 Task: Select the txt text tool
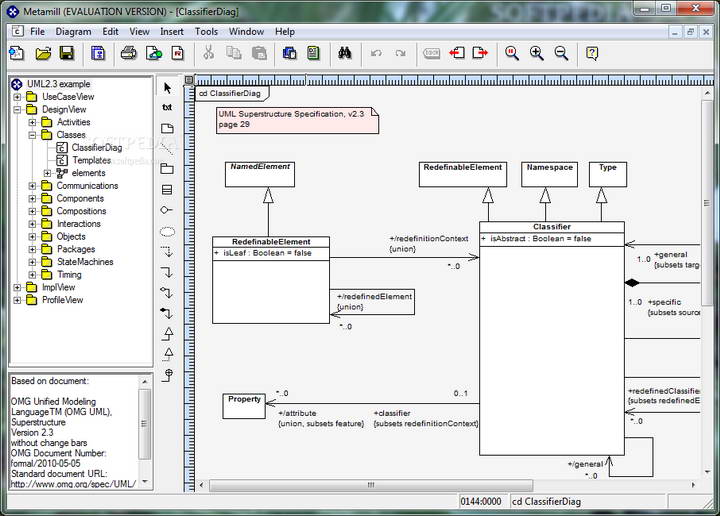[x=167, y=107]
